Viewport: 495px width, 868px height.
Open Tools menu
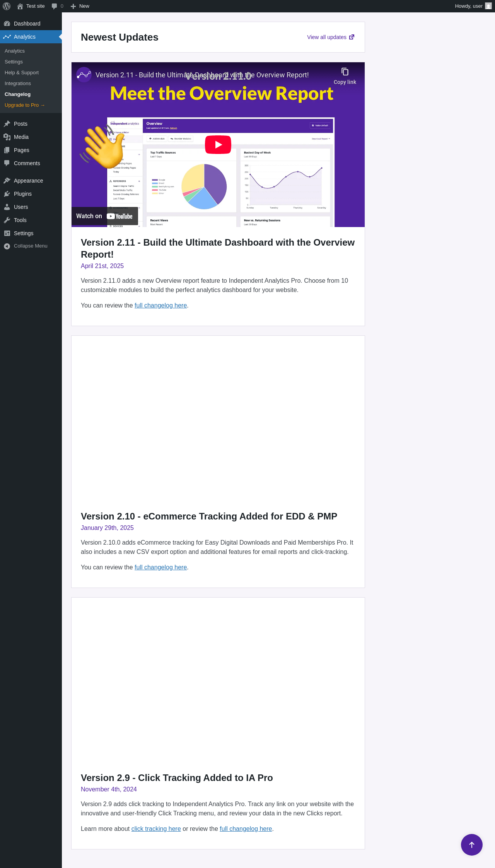[x=31, y=220]
